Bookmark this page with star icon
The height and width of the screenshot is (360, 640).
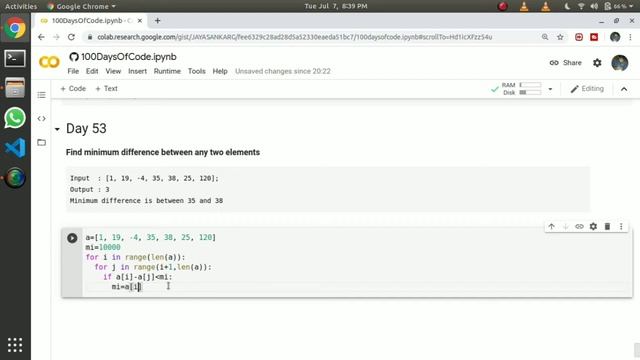point(560,37)
